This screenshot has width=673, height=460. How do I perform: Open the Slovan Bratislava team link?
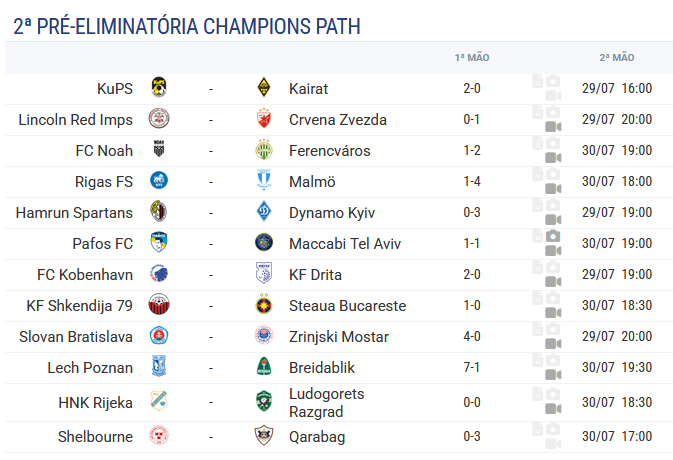tap(76, 336)
